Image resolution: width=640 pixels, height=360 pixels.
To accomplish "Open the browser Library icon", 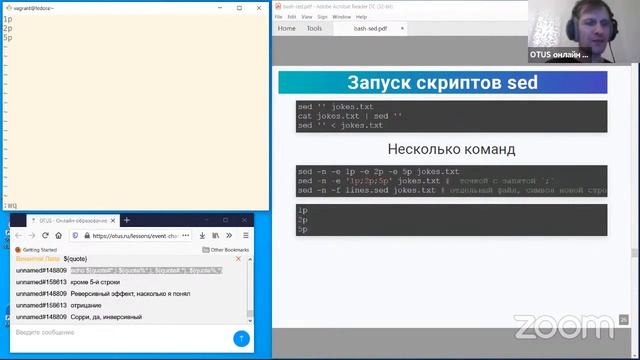I will click(x=216, y=236).
